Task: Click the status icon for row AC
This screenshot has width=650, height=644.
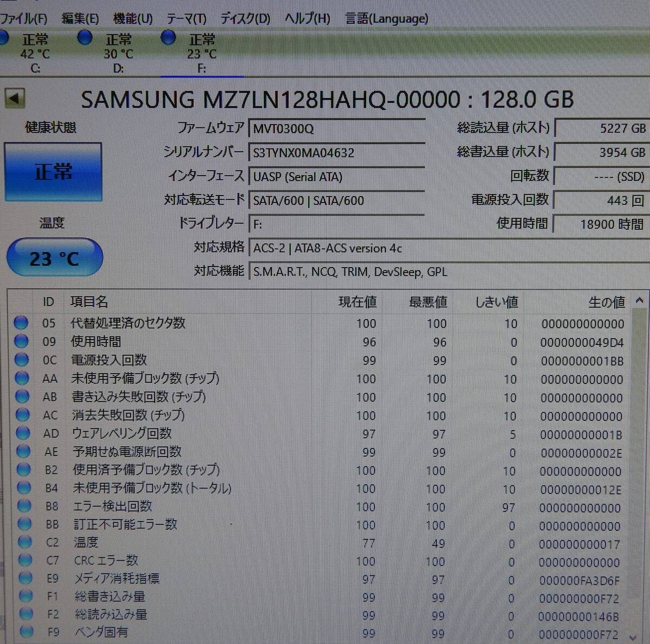Action: pyautogui.click(x=23, y=415)
